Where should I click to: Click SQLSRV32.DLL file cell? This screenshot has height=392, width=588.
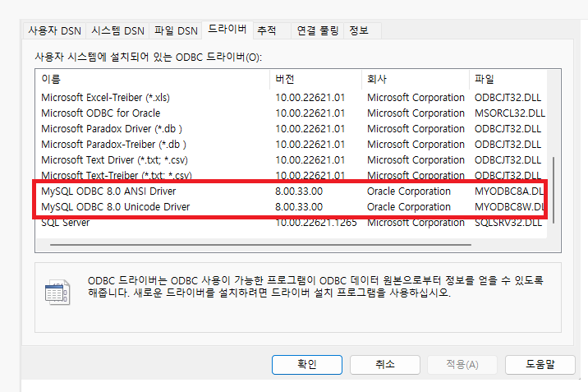[508, 223]
